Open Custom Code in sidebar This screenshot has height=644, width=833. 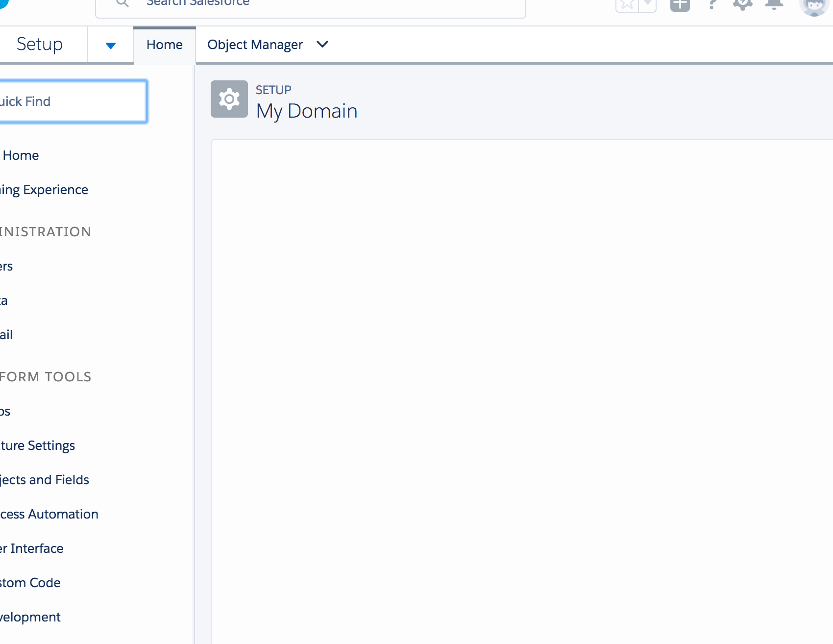coord(30,583)
